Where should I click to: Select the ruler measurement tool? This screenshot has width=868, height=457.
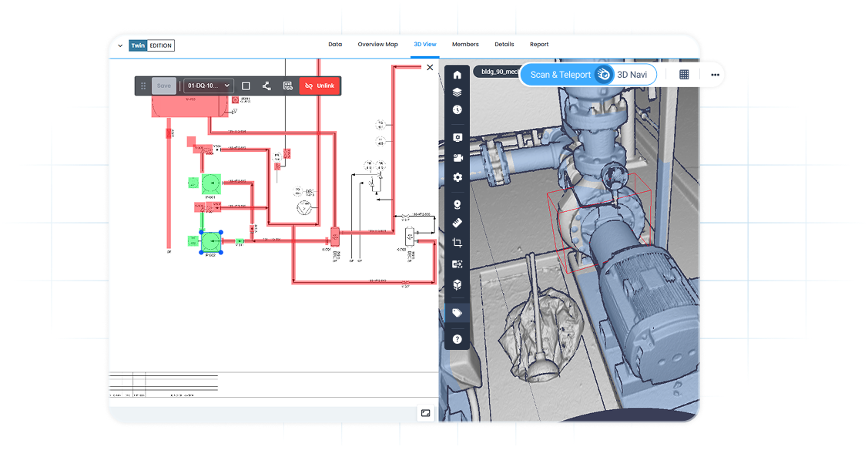pos(457,223)
